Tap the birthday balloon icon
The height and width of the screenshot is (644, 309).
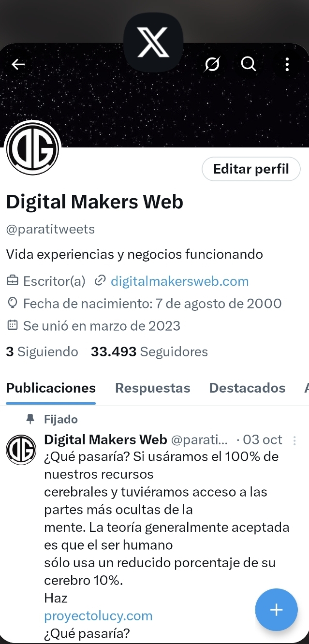[x=13, y=303]
